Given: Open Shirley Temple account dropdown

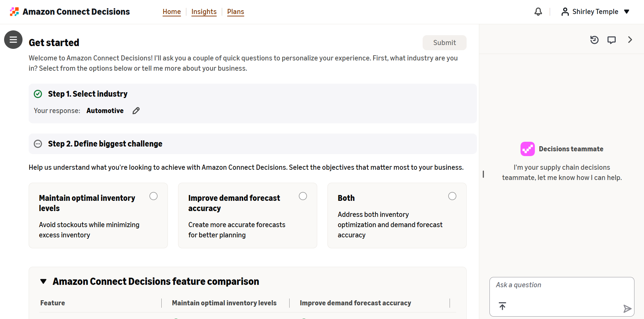Looking at the screenshot, I should pos(595,12).
